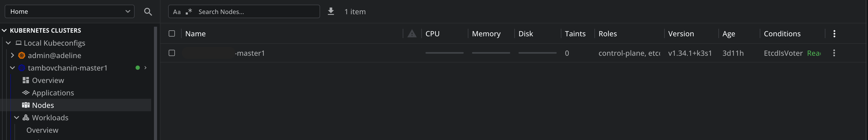Click the download nodes list icon
The image size is (868, 140).
[x=331, y=11]
